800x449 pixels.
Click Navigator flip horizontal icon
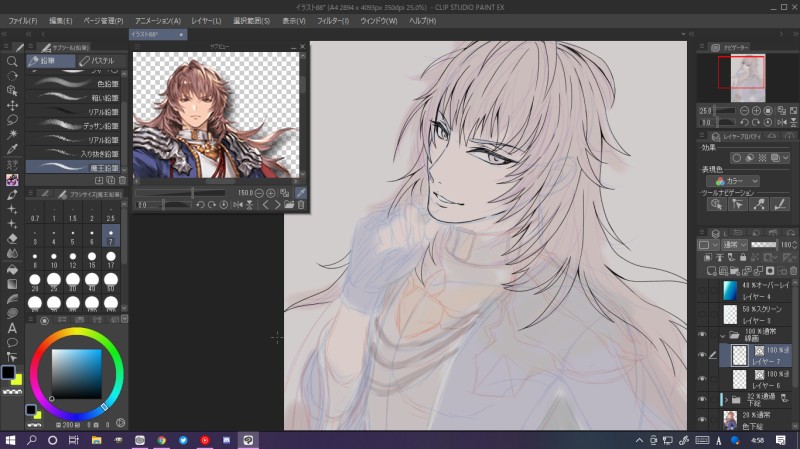point(782,122)
